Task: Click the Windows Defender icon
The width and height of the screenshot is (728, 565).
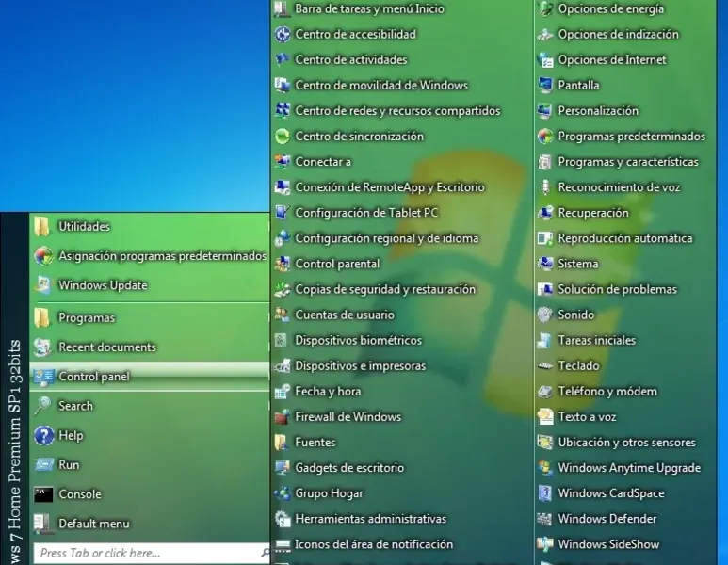Action: 545,519
